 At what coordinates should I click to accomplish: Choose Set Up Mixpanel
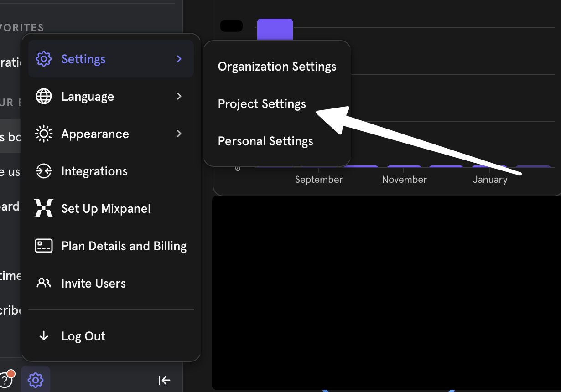point(106,209)
